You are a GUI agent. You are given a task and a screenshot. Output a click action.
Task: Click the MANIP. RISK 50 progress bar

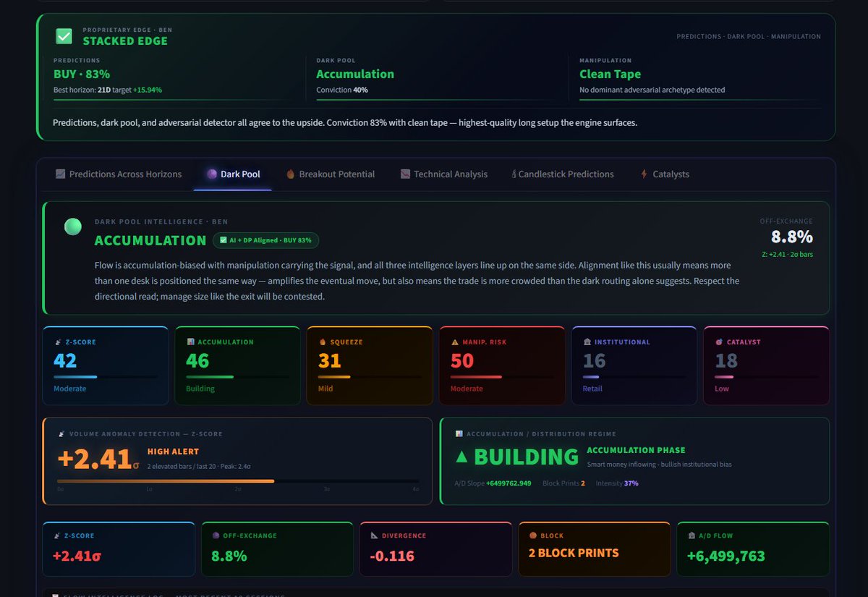click(x=503, y=377)
